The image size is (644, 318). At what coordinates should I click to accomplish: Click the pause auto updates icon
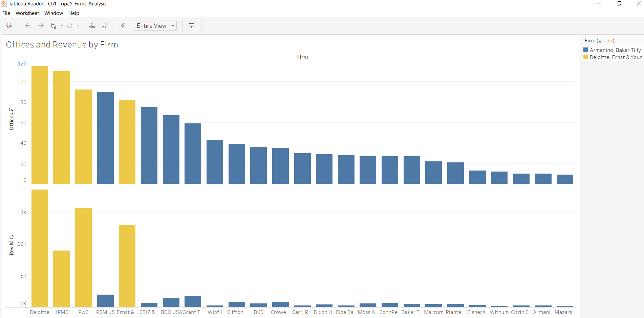tap(53, 25)
